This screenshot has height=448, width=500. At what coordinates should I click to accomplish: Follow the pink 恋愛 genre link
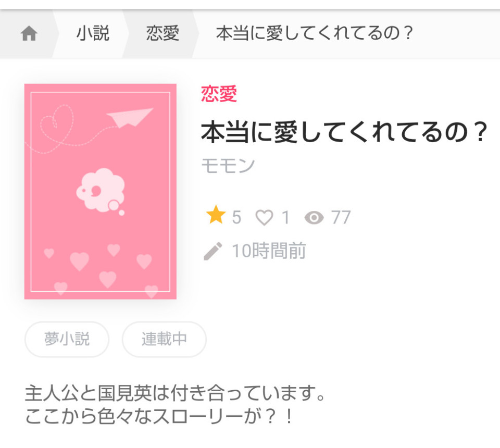click(219, 94)
